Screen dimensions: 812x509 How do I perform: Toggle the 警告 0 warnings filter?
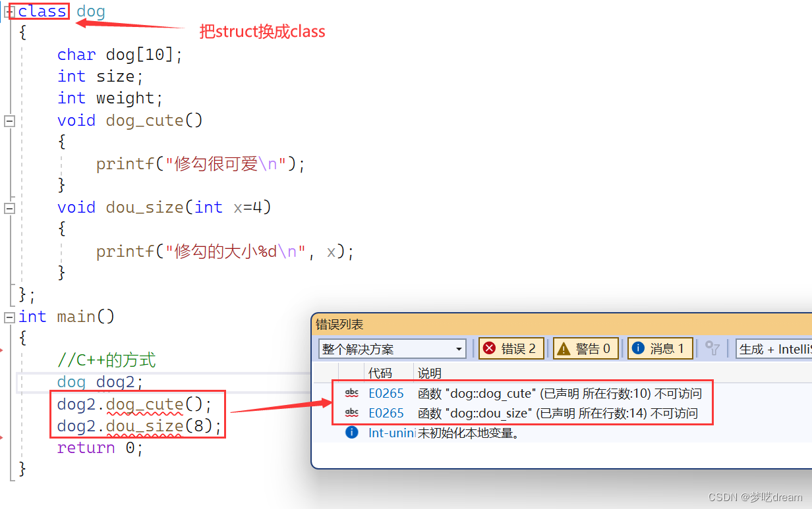click(x=586, y=348)
